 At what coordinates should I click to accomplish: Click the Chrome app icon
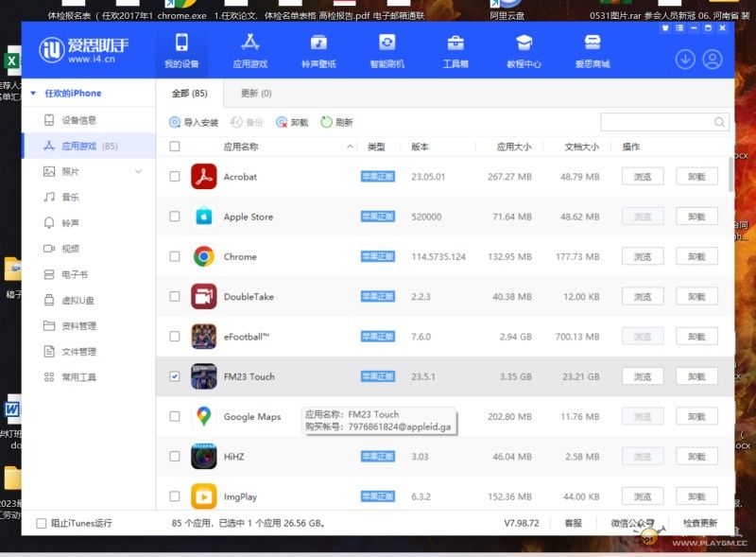point(203,257)
